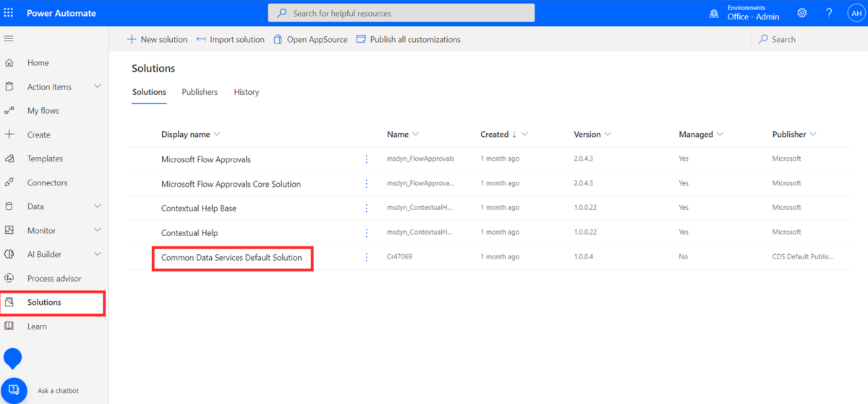Viewport: 868px width, 404px height.
Task: Click the Cr47069 name cell
Action: [x=399, y=257]
